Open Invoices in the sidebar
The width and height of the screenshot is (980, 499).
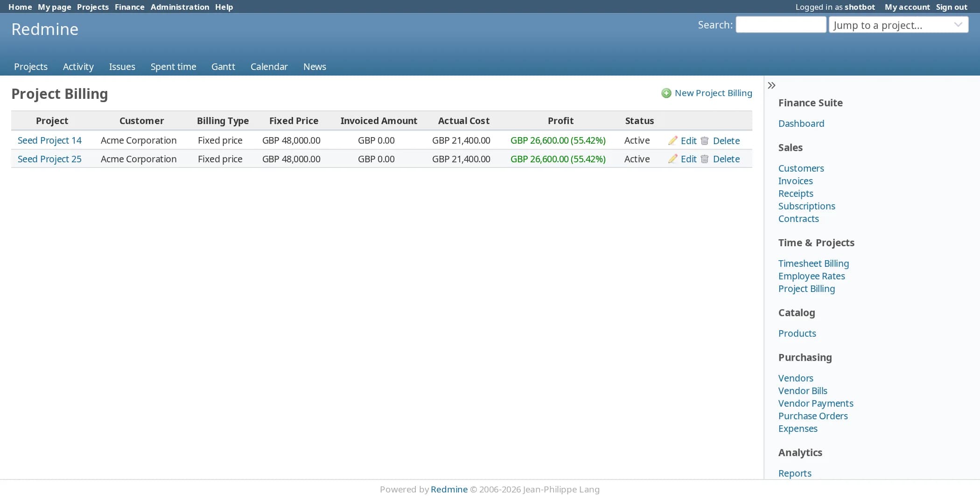point(796,181)
